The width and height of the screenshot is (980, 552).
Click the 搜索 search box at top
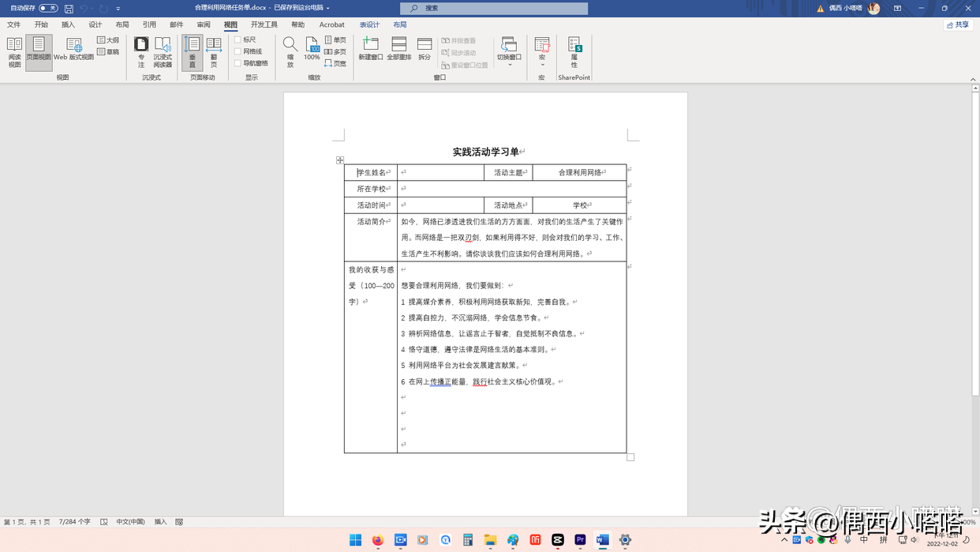pyautogui.click(x=493, y=9)
